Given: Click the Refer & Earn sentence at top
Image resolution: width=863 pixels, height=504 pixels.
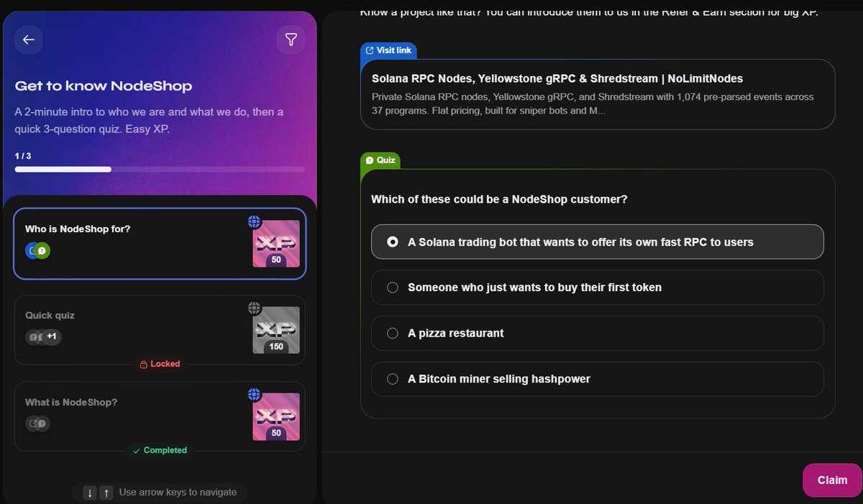Looking at the screenshot, I should 589,12.
